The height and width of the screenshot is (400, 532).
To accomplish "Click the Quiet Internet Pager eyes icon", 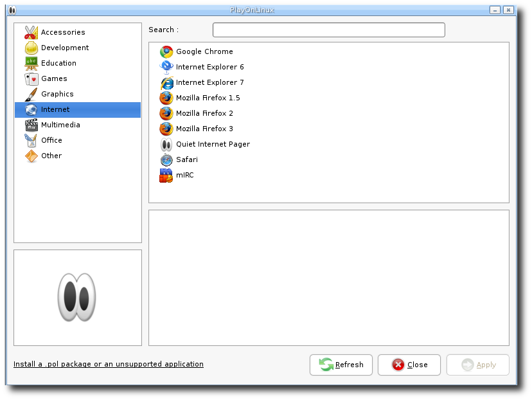I will 166,145.
